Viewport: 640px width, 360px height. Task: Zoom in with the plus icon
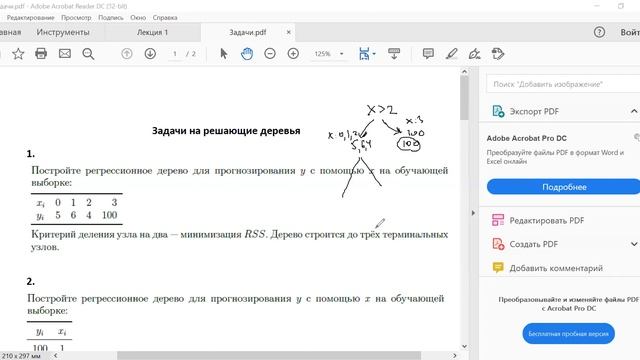pyautogui.click(x=293, y=53)
